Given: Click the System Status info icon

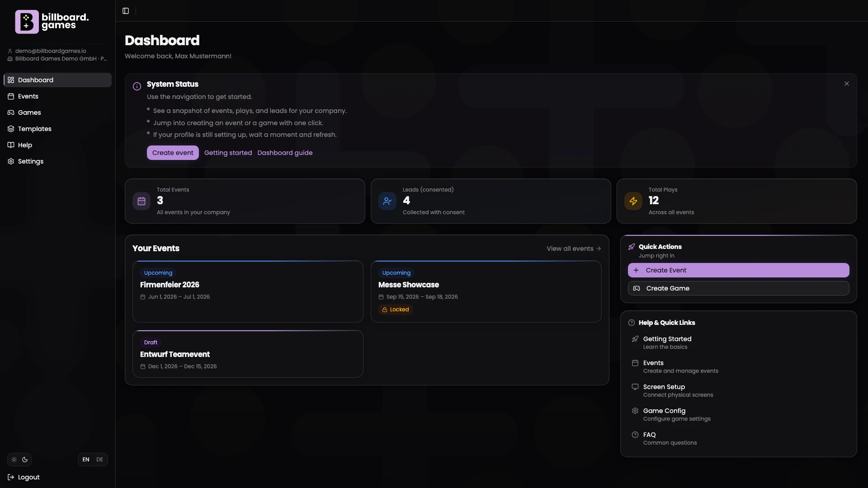Looking at the screenshot, I should pyautogui.click(x=137, y=86).
